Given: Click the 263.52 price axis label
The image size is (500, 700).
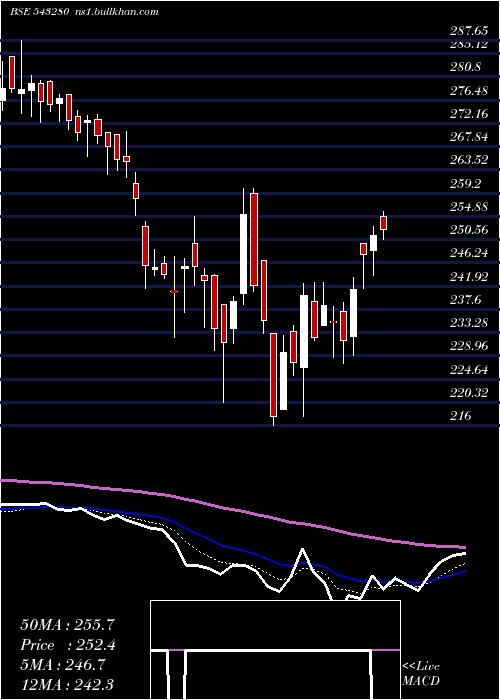Looking at the screenshot, I should 469,160.
